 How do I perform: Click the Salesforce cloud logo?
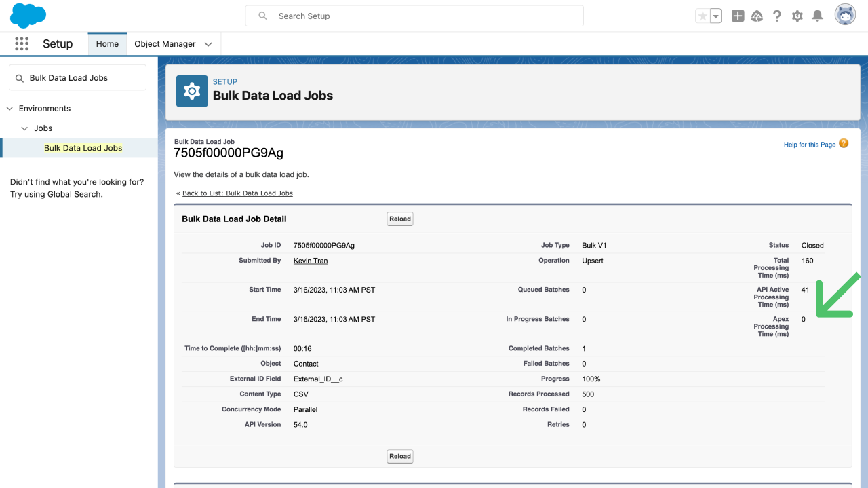(x=28, y=16)
